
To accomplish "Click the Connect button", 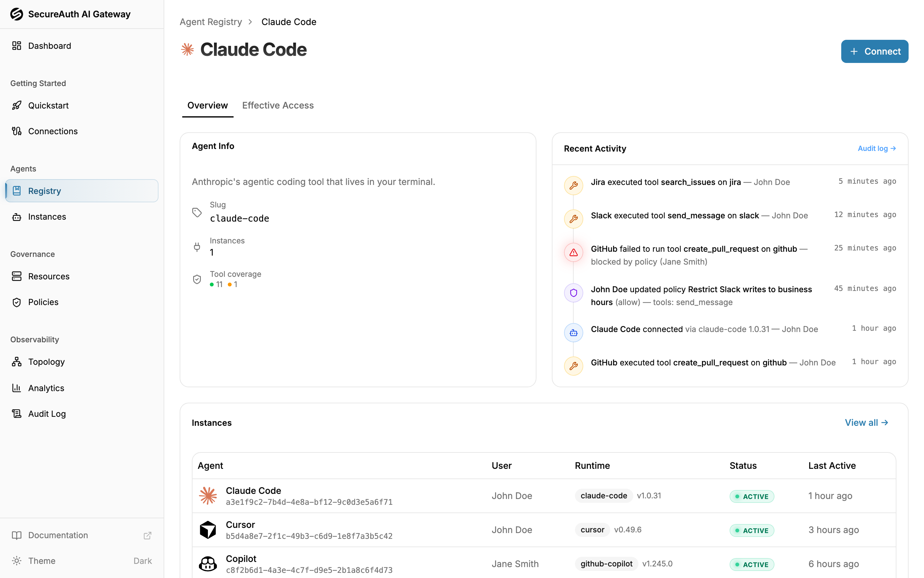I will click(874, 51).
